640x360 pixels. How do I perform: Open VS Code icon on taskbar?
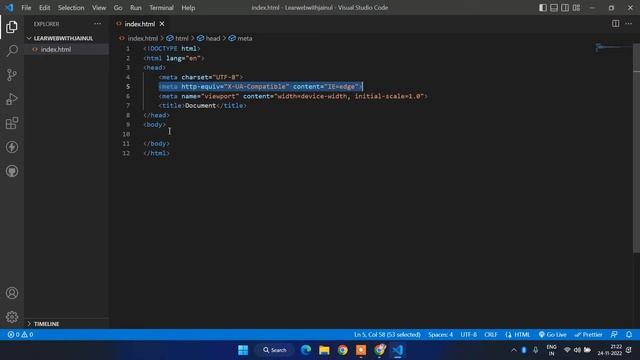398,350
